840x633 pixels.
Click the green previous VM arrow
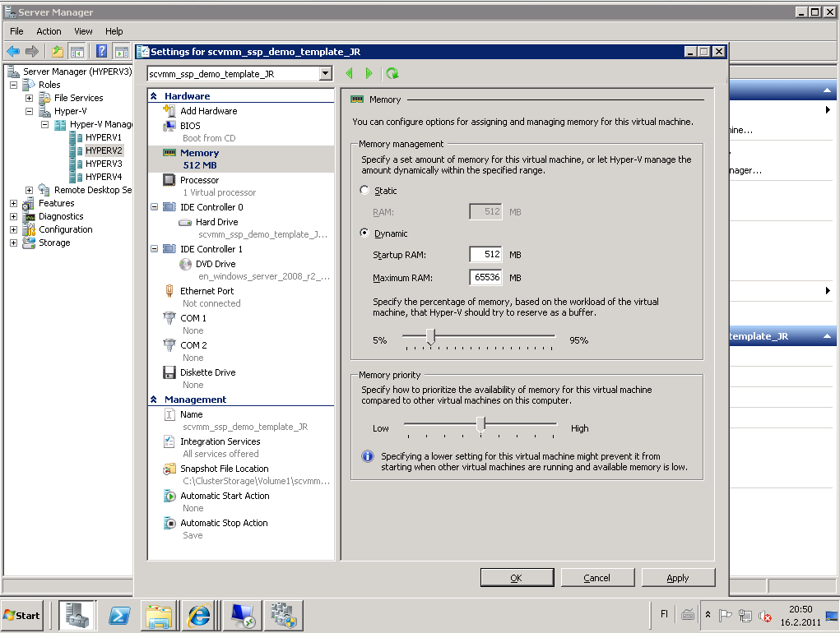[x=350, y=73]
